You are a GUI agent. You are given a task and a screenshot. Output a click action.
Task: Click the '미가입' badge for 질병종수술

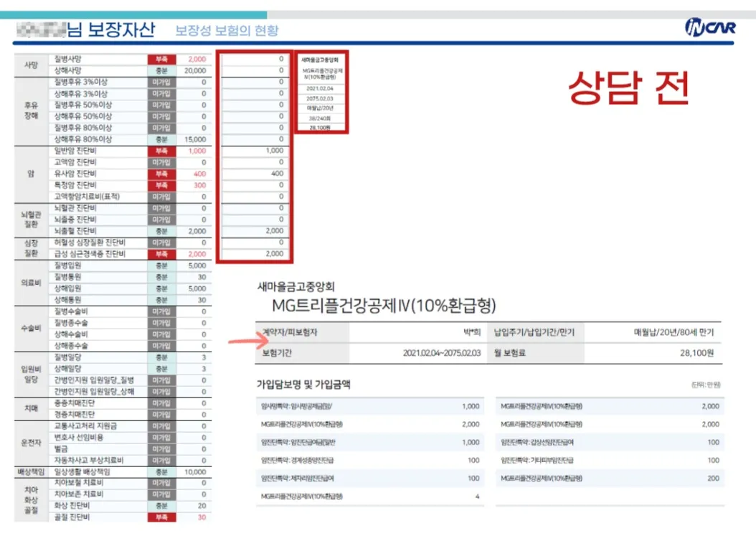(x=161, y=323)
